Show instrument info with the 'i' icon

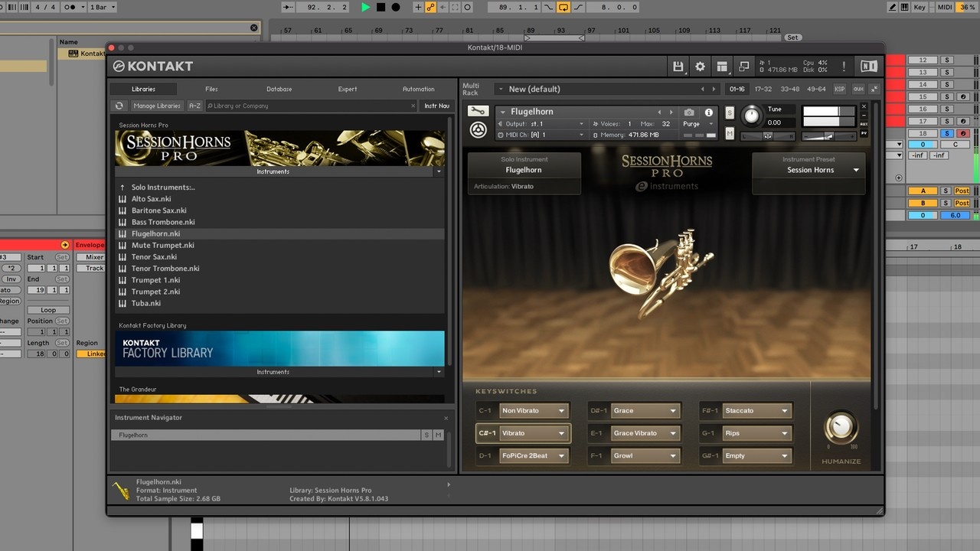[x=709, y=112]
